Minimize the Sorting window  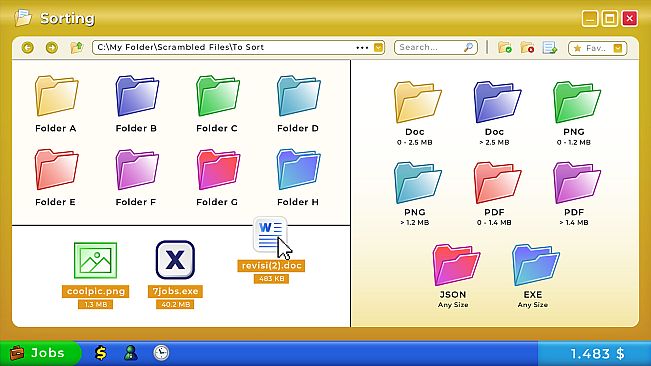590,19
